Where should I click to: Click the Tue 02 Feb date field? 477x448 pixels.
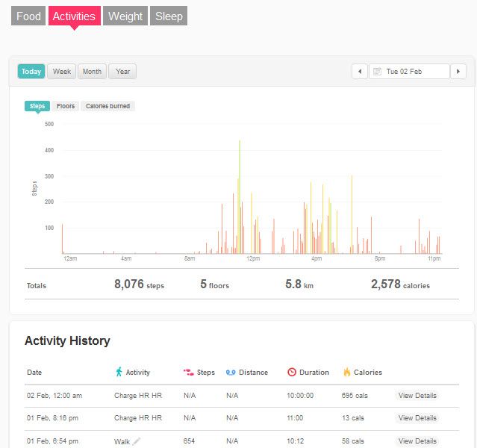click(409, 72)
